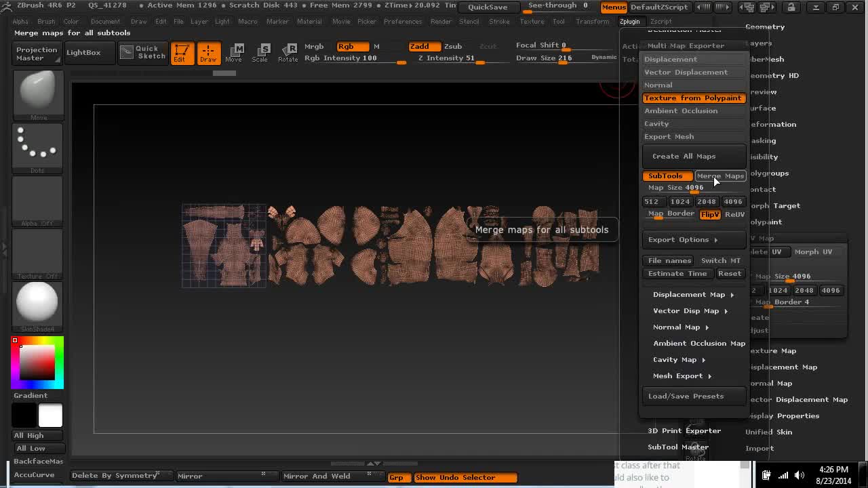Click Estimate Time button
868x488 pixels.
click(x=677, y=273)
